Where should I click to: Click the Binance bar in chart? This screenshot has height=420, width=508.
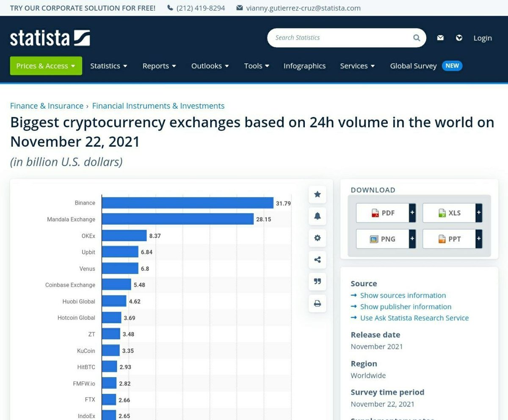coord(188,203)
